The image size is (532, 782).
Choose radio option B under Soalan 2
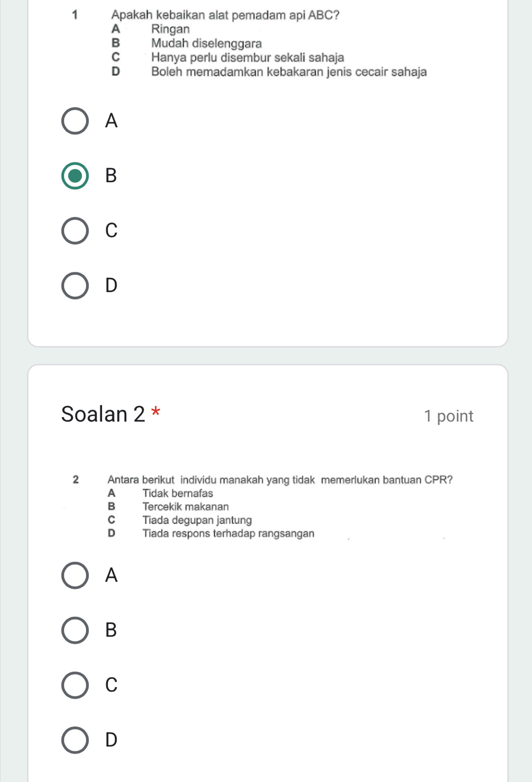point(75,630)
